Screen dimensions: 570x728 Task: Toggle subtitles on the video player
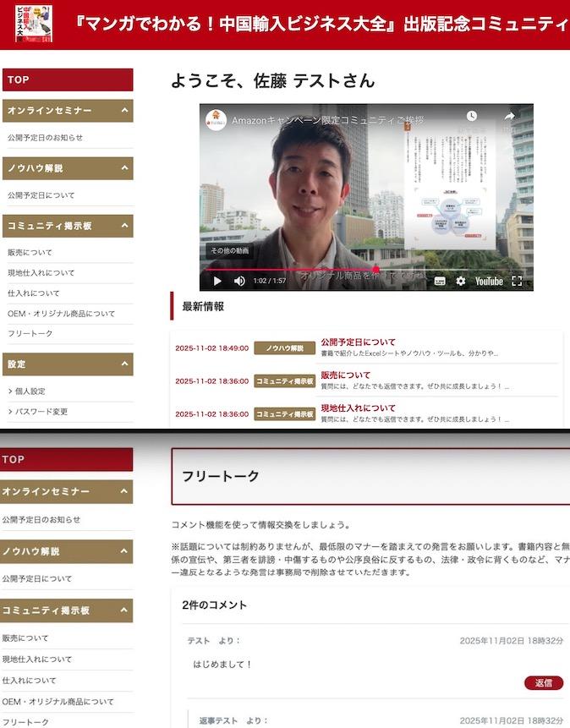[x=440, y=282]
